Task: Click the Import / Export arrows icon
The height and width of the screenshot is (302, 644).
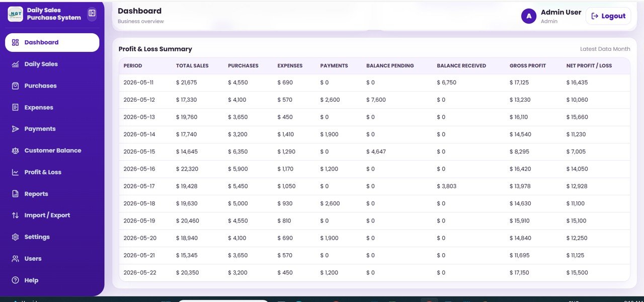Action: pyautogui.click(x=15, y=215)
